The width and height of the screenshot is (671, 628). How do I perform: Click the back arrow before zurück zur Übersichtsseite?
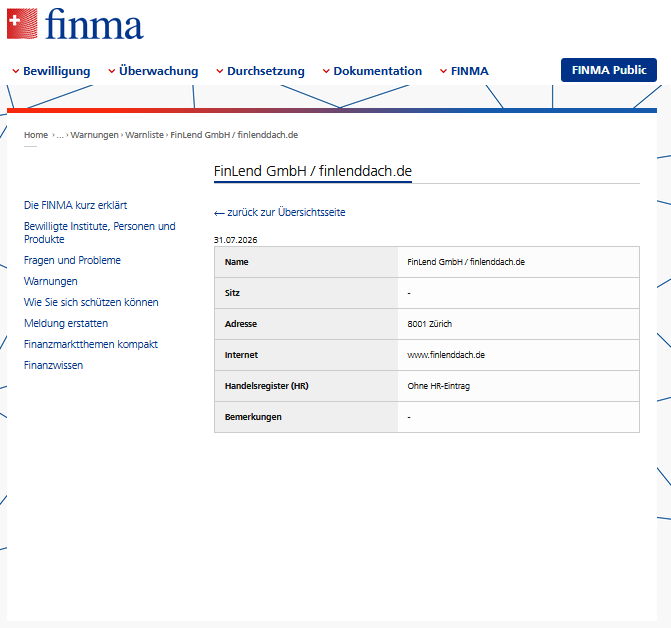[x=219, y=213]
